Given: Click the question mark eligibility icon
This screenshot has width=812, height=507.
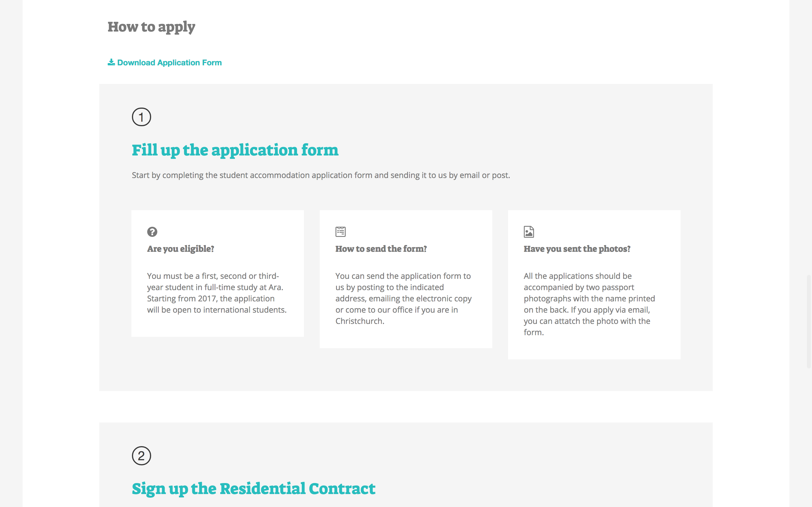Looking at the screenshot, I should click(x=152, y=232).
